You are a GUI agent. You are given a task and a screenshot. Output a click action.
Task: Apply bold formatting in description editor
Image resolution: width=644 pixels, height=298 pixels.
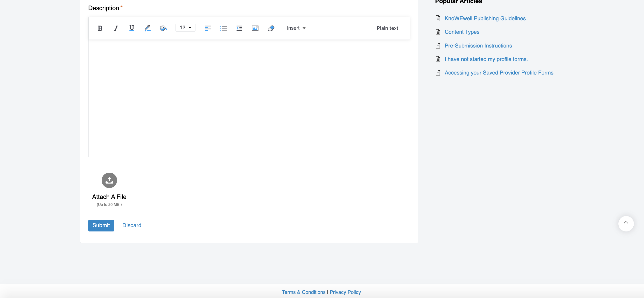[100, 28]
